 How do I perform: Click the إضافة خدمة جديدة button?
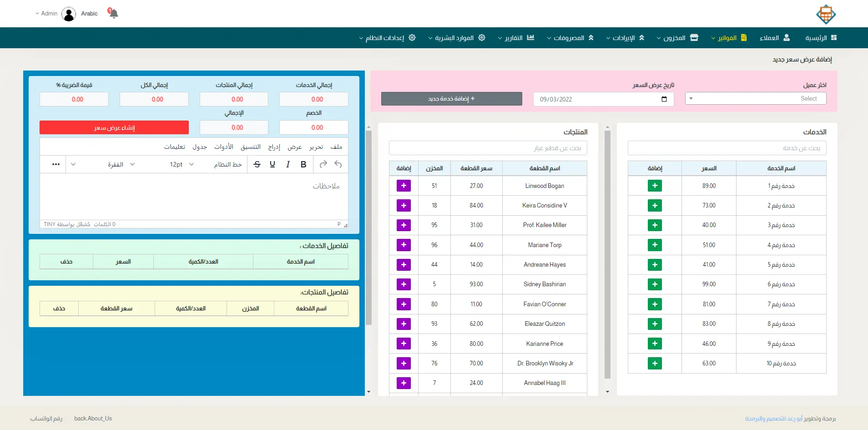tap(451, 99)
